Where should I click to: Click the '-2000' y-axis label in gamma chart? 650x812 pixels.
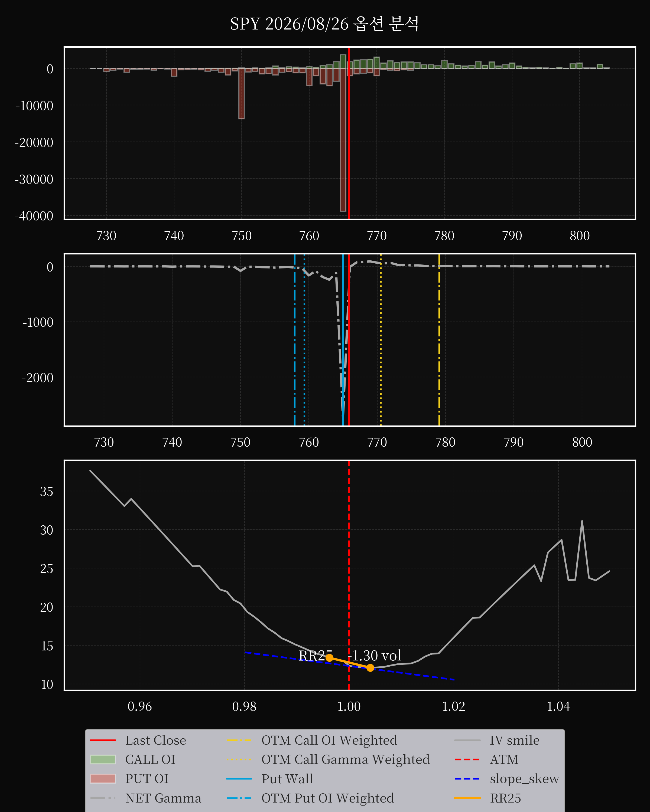(38, 378)
